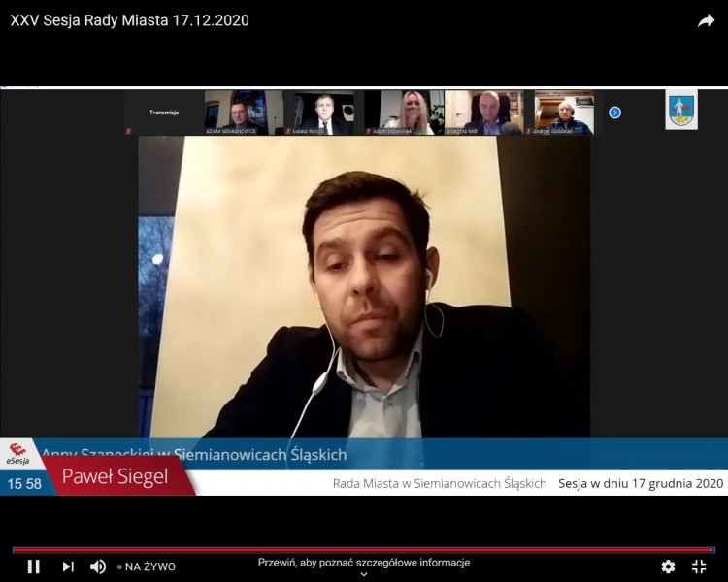Select the Grzegorz participant thumbnail
Viewport: 728px width, 582px height.
[x=483, y=113]
